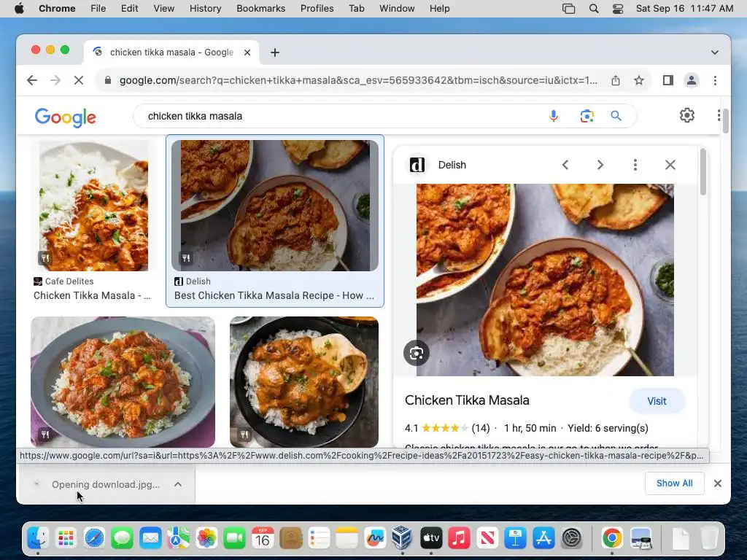Close the Delish image preview panel
Image resolution: width=747 pixels, height=560 pixels.
pos(670,165)
